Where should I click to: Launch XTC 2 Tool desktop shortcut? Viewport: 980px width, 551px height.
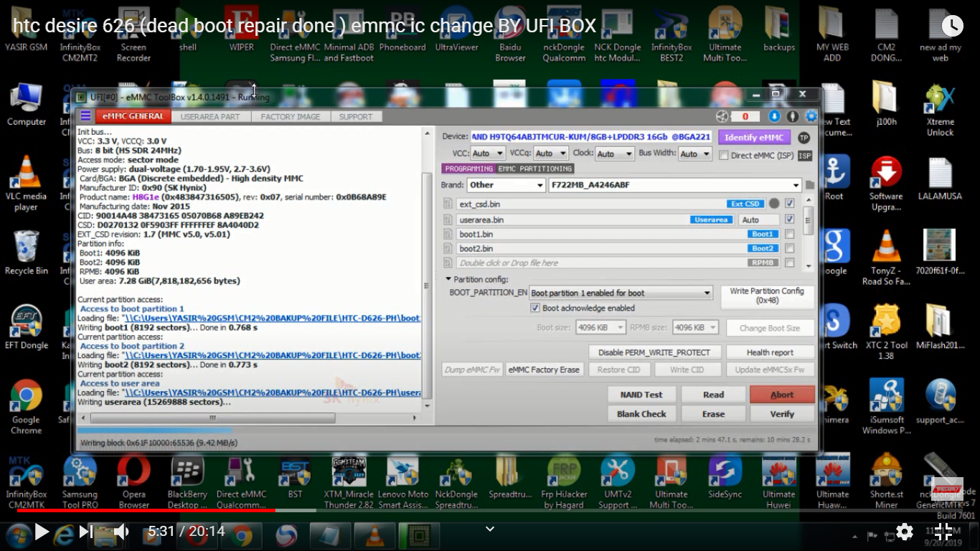point(886,331)
